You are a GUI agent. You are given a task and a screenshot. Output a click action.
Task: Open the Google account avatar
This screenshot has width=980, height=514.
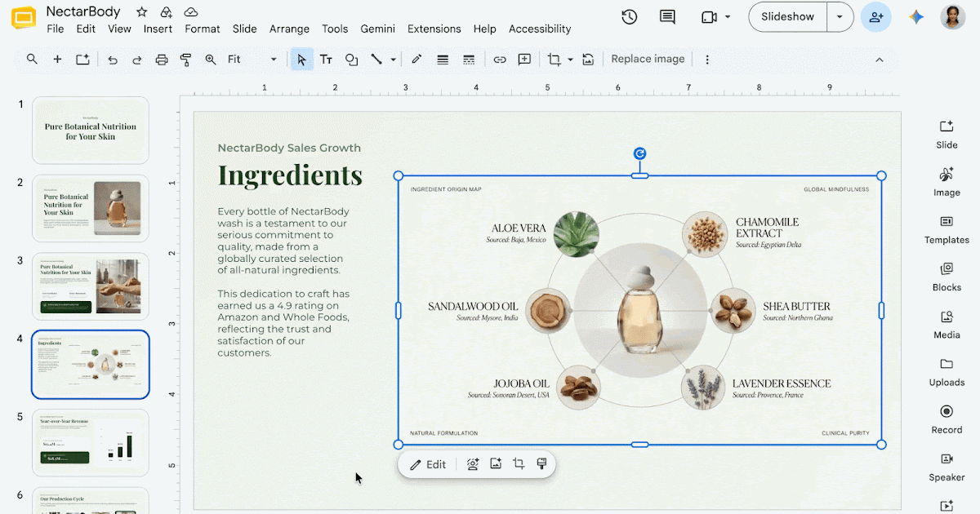click(953, 17)
